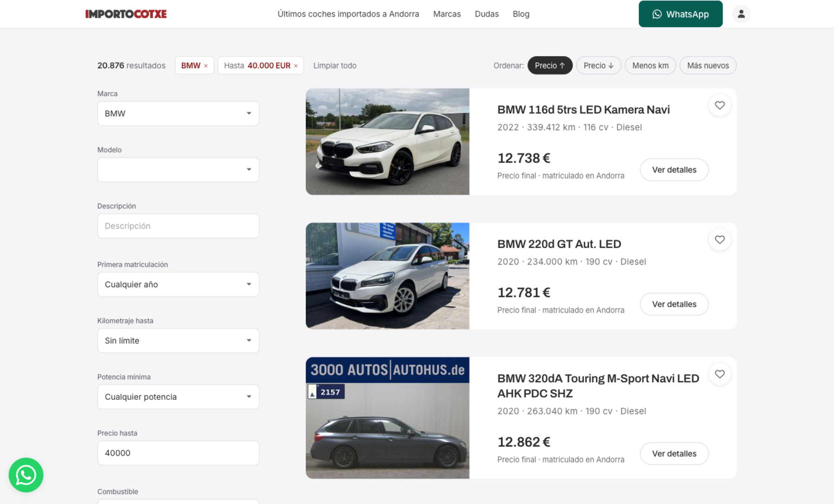The width and height of the screenshot is (834, 504).
Task: Visit the Blog section
Action: tap(521, 14)
